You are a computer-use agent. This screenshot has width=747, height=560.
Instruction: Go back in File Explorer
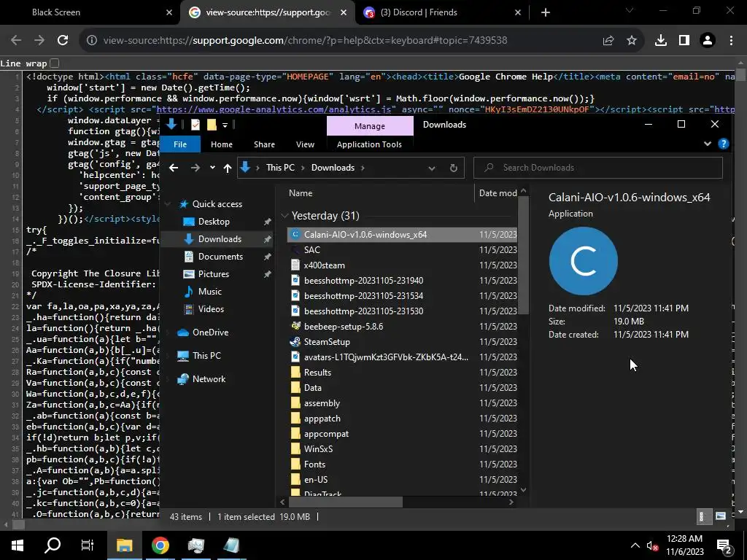pyautogui.click(x=174, y=168)
